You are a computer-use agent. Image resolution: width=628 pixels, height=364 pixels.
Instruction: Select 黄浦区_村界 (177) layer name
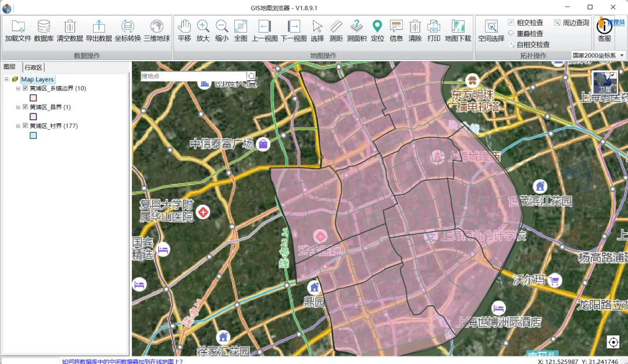click(53, 126)
